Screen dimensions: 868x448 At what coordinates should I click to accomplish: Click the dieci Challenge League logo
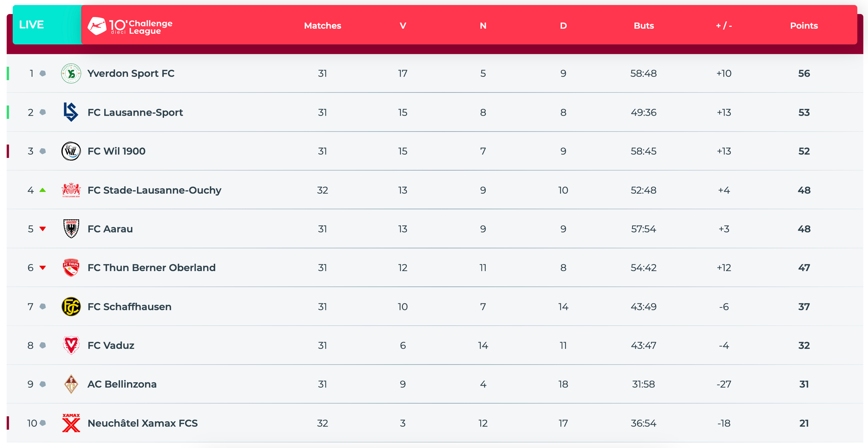coord(130,26)
